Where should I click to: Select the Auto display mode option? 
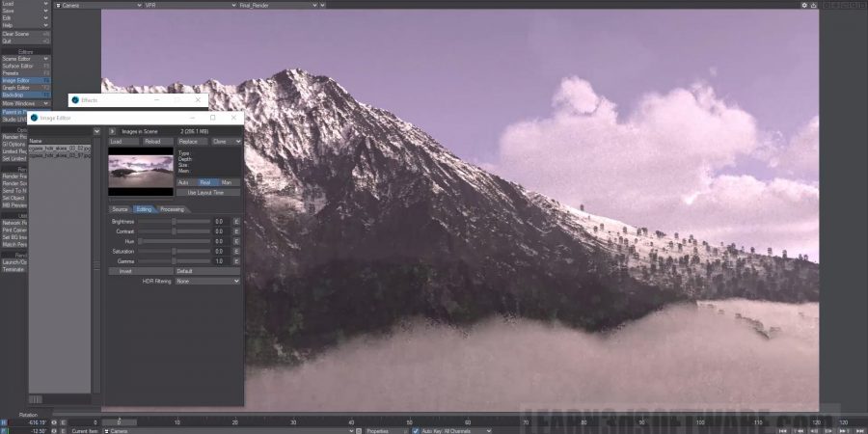pyautogui.click(x=184, y=182)
